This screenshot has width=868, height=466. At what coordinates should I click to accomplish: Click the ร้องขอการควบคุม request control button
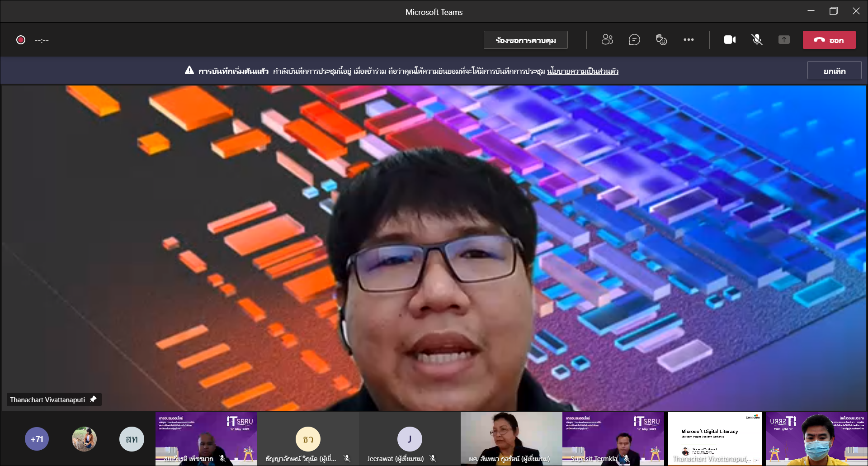[x=525, y=40]
